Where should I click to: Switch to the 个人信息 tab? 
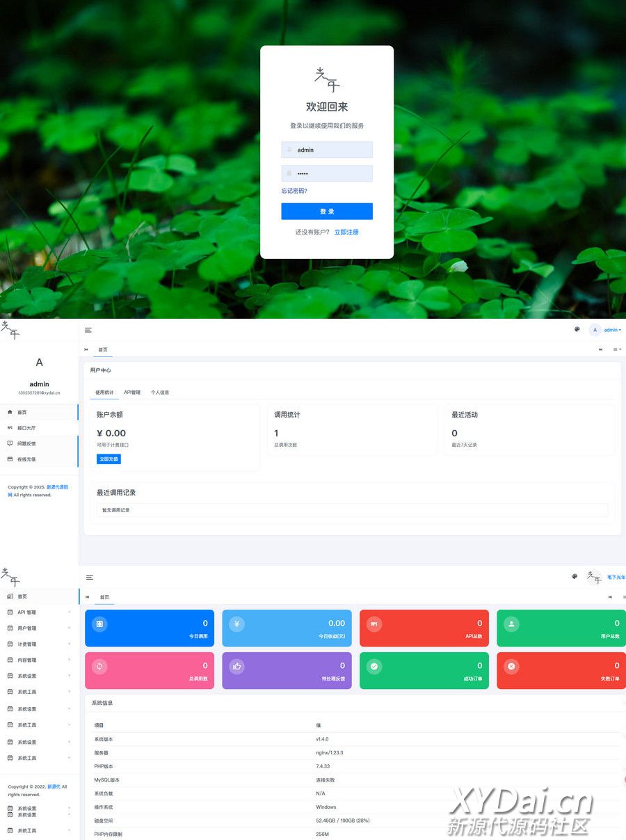point(160,393)
